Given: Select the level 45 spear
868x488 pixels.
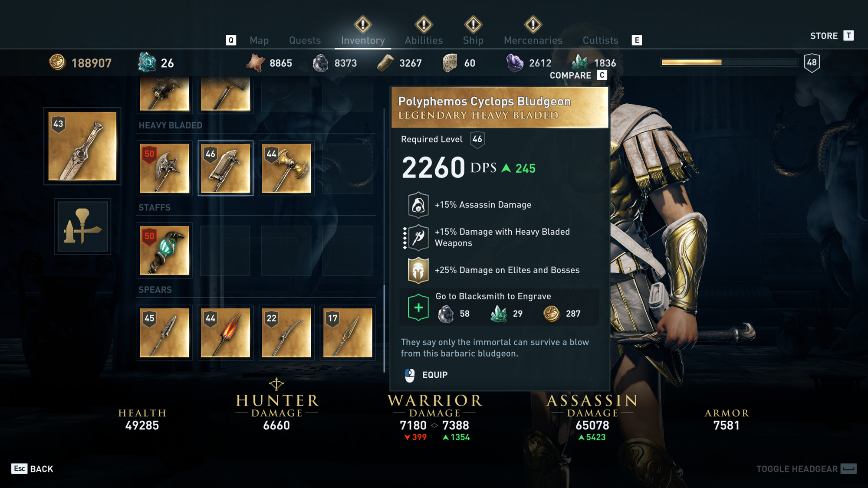Looking at the screenshot, I should point(164,333).
